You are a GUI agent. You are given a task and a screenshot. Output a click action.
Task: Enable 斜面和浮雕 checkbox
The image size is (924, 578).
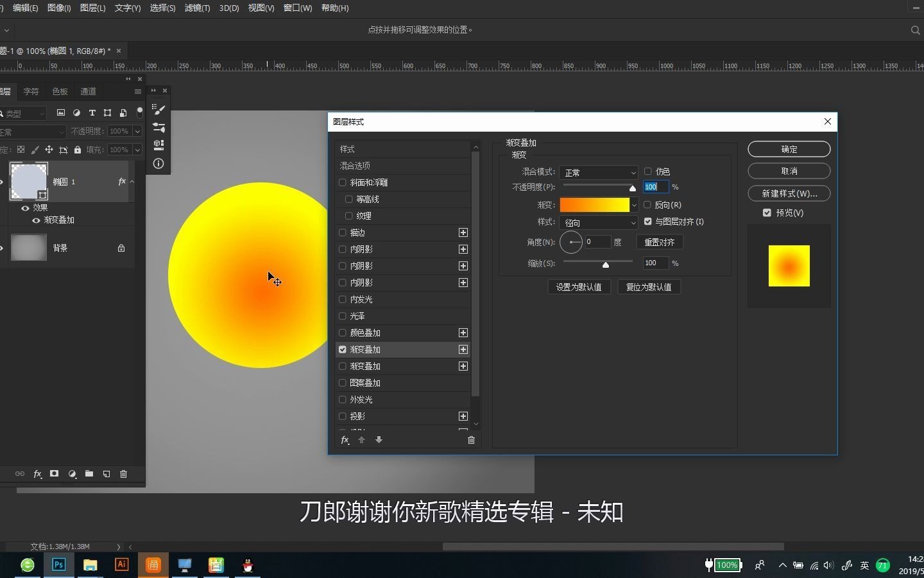tap(343, 182)
